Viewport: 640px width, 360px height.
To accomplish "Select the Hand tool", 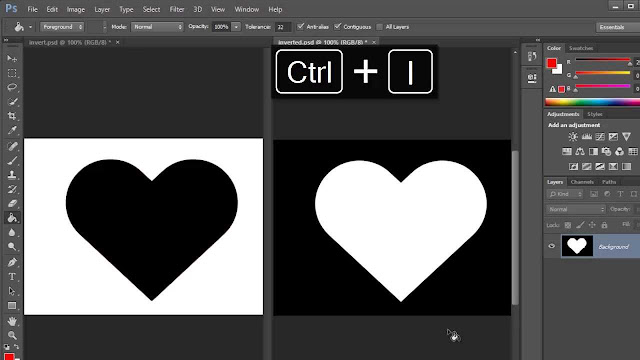I will pos(12,321).
